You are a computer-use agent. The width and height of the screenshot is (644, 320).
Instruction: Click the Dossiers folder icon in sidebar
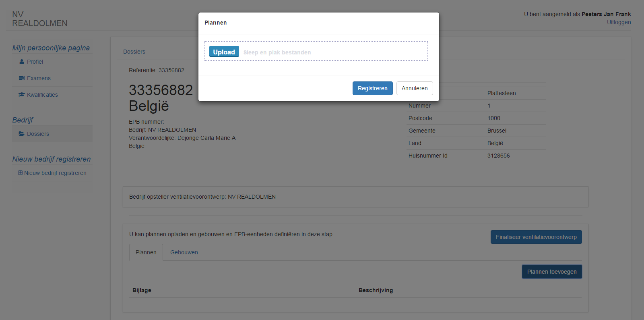tap(22, 134)
